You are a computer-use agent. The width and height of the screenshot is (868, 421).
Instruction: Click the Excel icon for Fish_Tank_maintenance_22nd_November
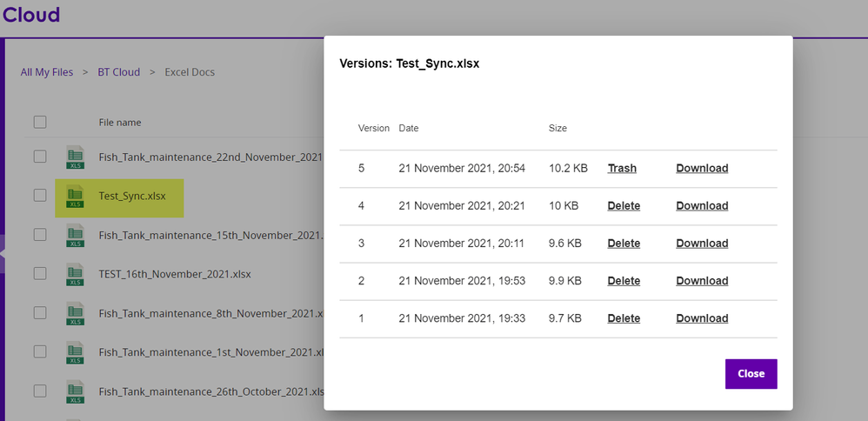click(x=76, y=157)
